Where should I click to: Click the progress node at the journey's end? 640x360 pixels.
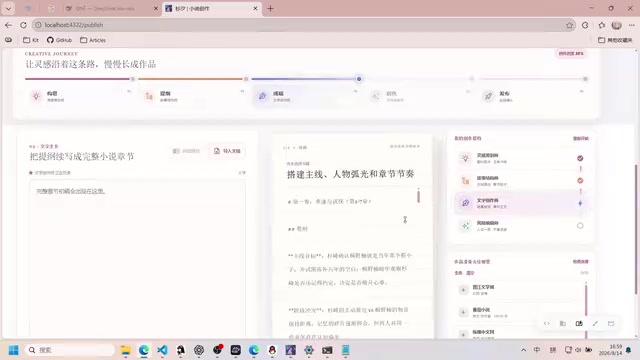(x=585, y=79)
